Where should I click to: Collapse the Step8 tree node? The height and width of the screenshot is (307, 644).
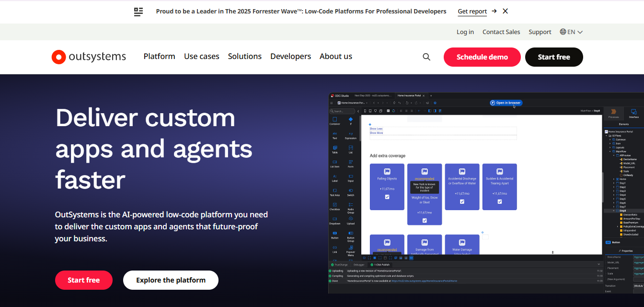613,211
